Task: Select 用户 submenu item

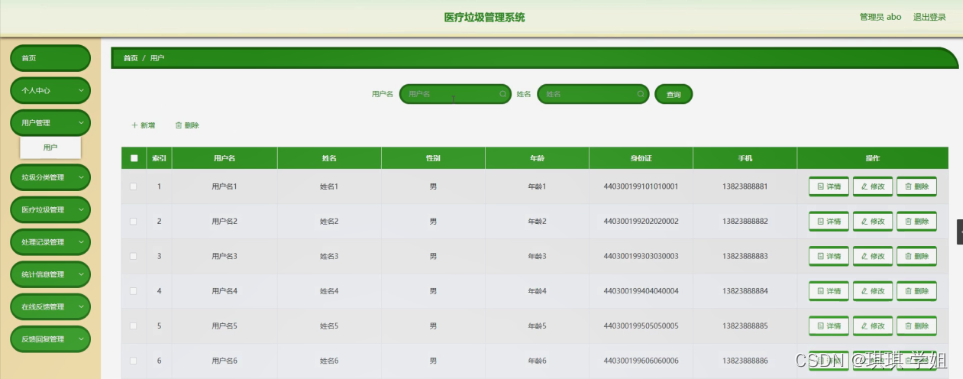Action: pos(50,147)
